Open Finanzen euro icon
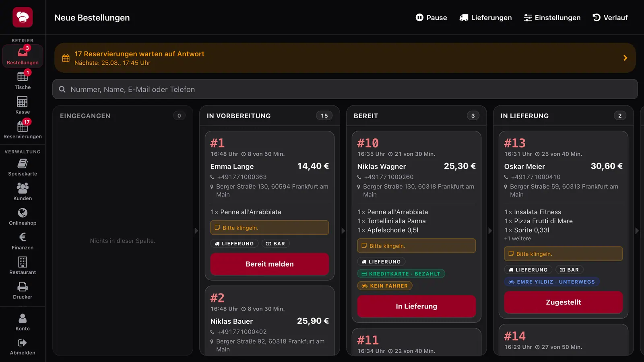This screenshot has width=644, height=362. tap(23, 237)
